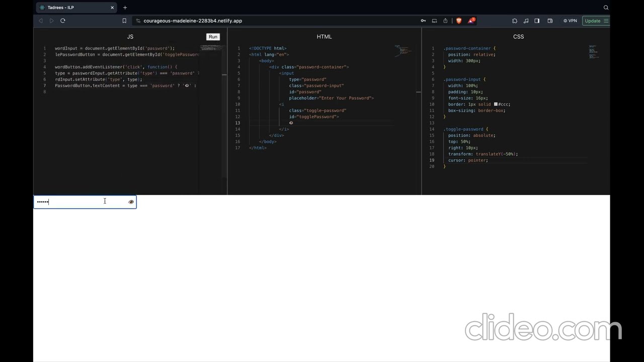Open site settings icon in the address bar
The image size is (644, 362).
tap(138, 21)
